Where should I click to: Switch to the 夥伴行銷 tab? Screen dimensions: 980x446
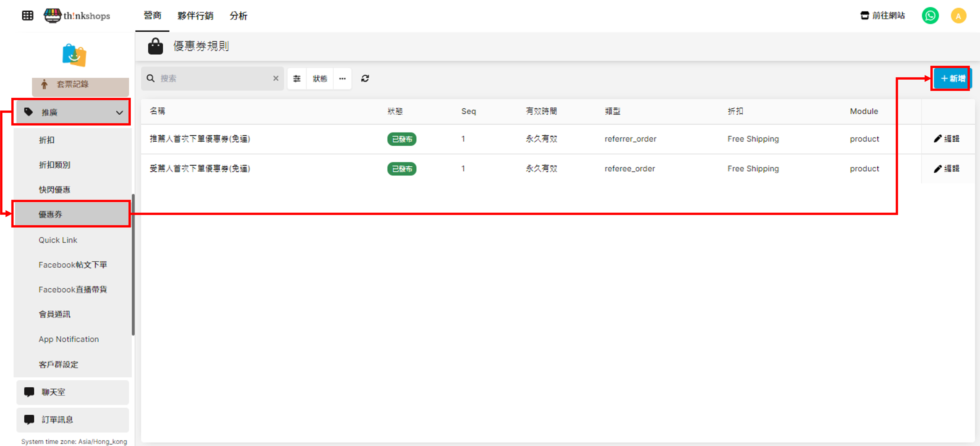195,16
